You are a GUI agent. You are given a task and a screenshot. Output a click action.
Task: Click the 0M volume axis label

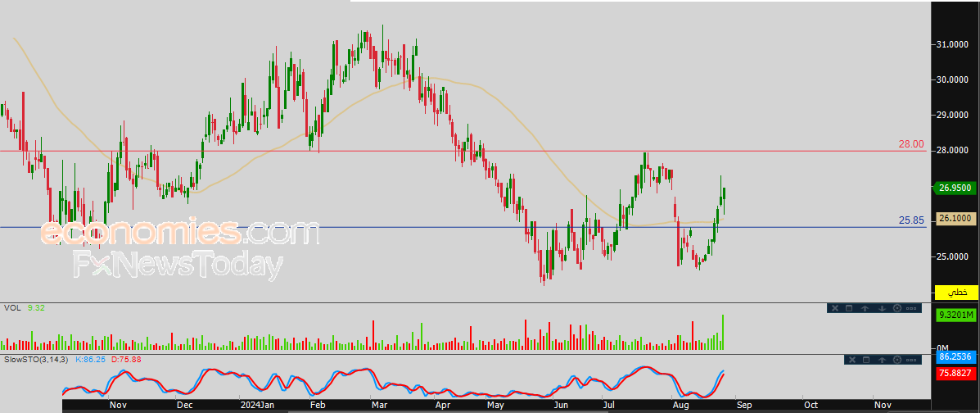[x=942, y=348]
